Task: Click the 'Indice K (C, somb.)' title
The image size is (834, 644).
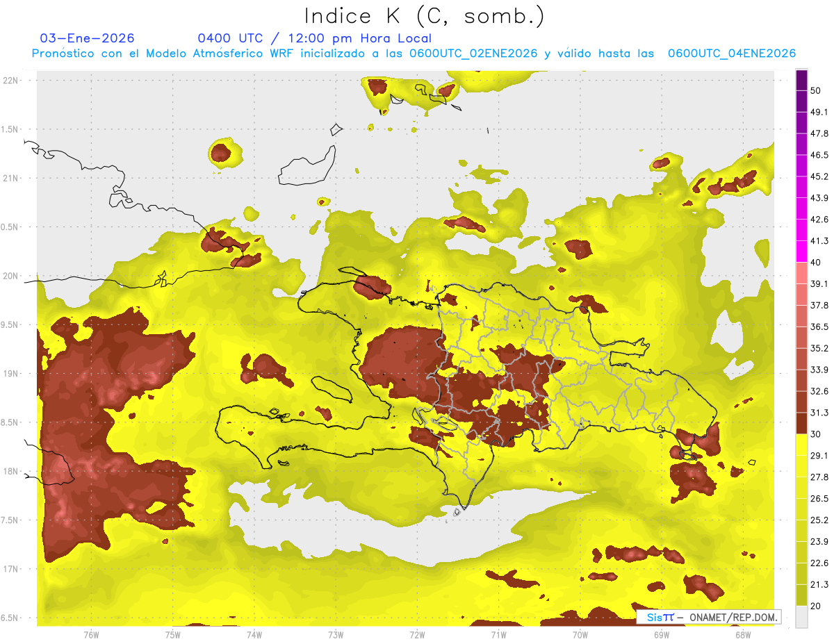Action: (424, 16)
